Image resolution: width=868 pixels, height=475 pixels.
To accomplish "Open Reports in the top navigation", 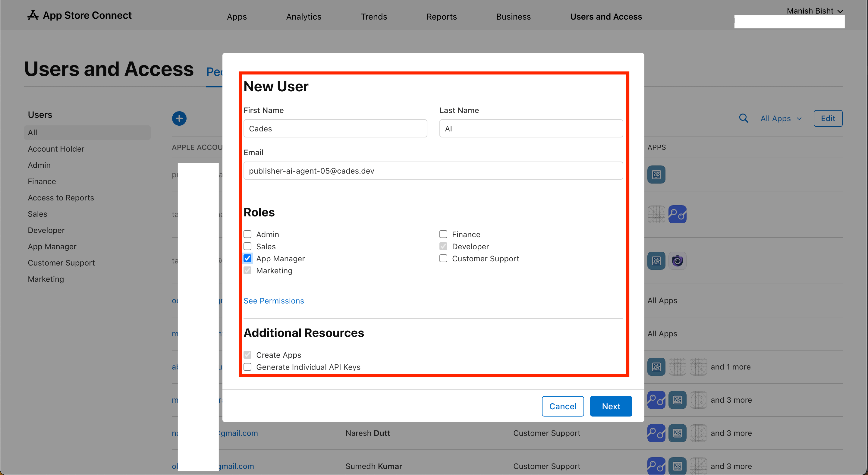I will coord(442,17).
